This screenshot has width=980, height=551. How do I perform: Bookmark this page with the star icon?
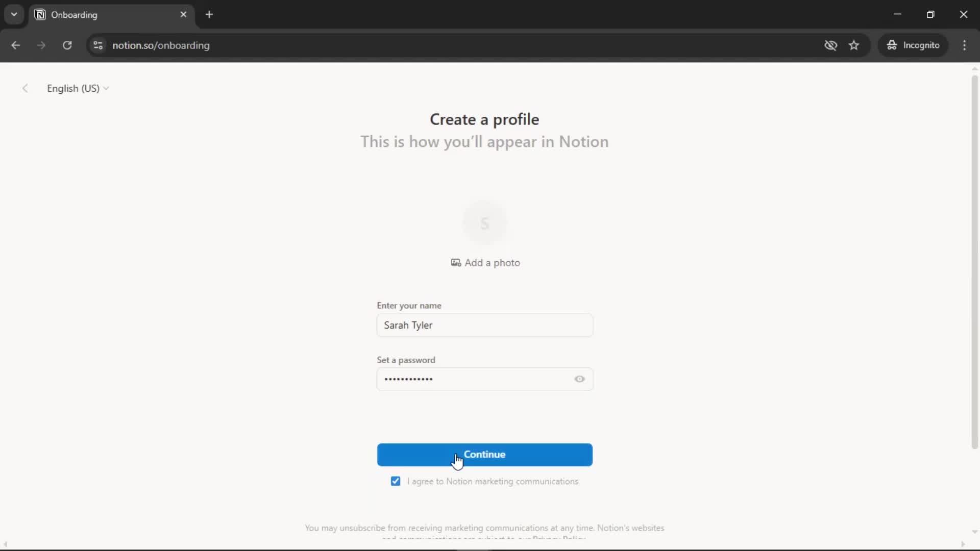854,45
